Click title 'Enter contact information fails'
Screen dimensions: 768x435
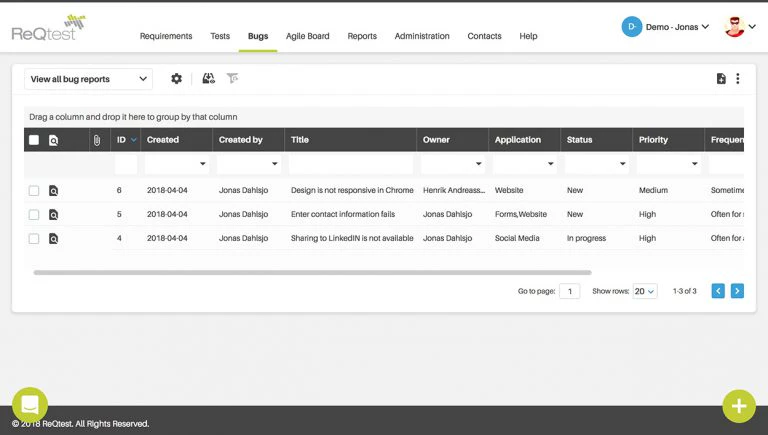tap(343, 214)
